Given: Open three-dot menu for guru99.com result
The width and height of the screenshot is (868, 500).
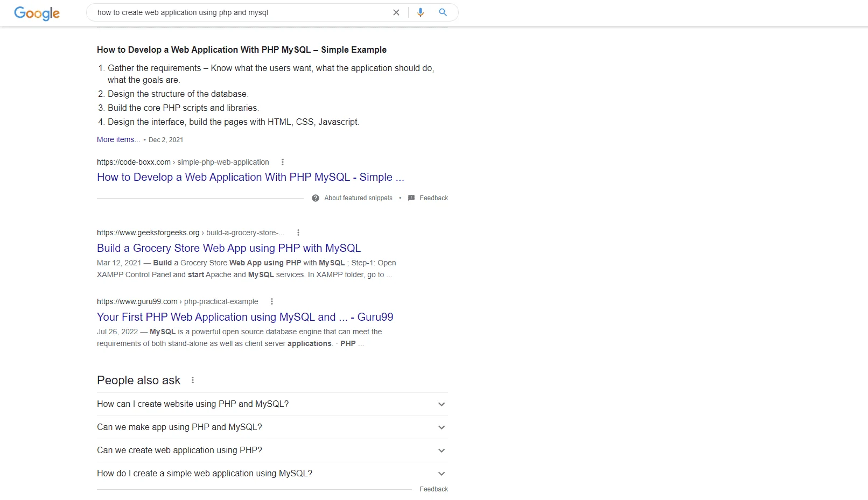Looking at the screenshot, I should (272, 301).
